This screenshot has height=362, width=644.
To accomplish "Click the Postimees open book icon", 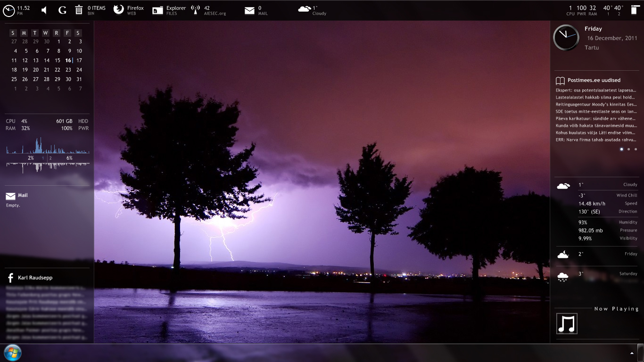I will pyautogui.click(x=560, y=81).
